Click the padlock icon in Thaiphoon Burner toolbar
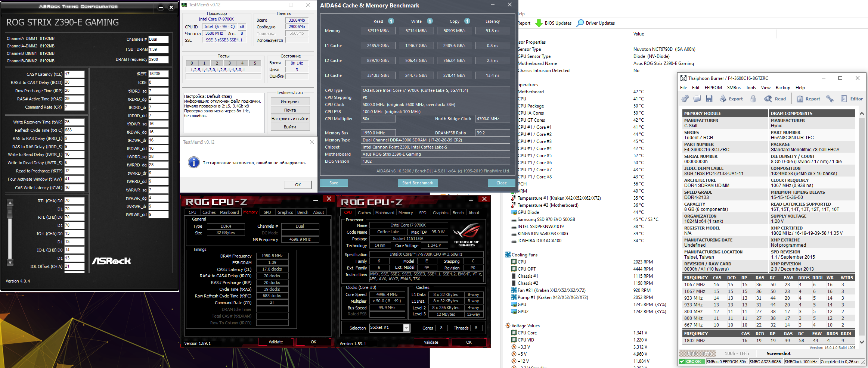 pos(753,99)
